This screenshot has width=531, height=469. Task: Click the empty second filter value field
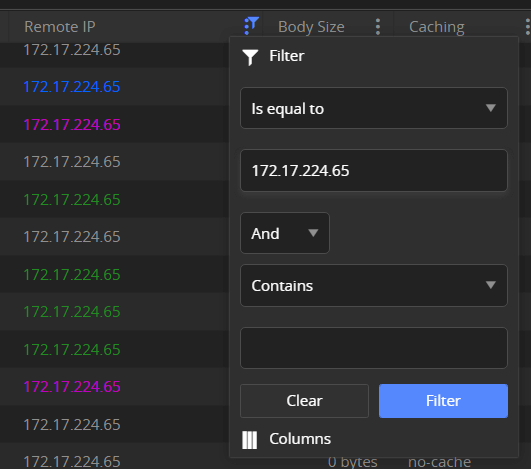[x=374, y=348]
